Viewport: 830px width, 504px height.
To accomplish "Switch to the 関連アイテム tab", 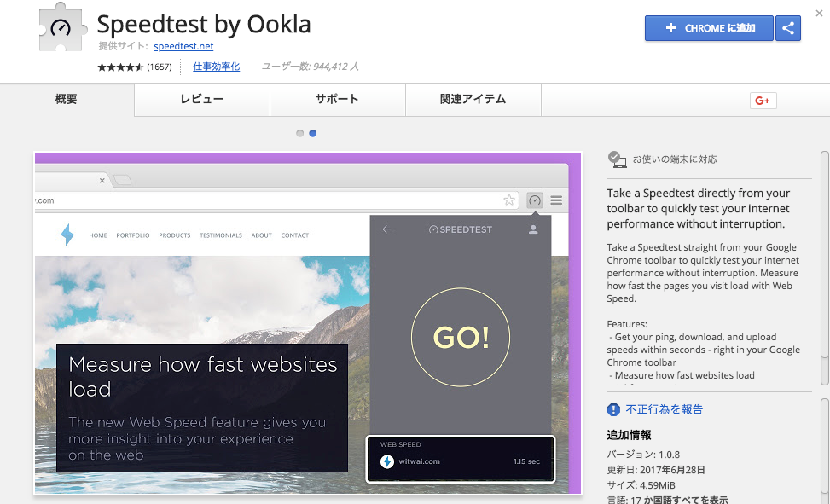I will pyautogui.click(x=473, y=100).
